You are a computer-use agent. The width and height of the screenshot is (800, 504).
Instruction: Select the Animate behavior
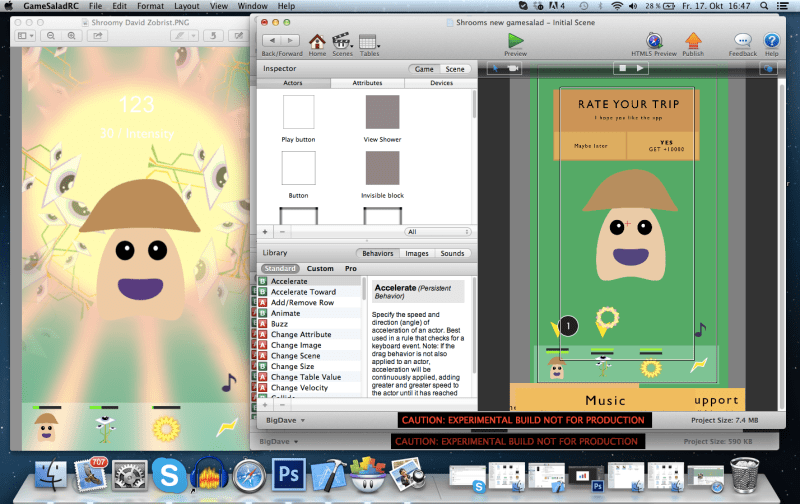309,313
